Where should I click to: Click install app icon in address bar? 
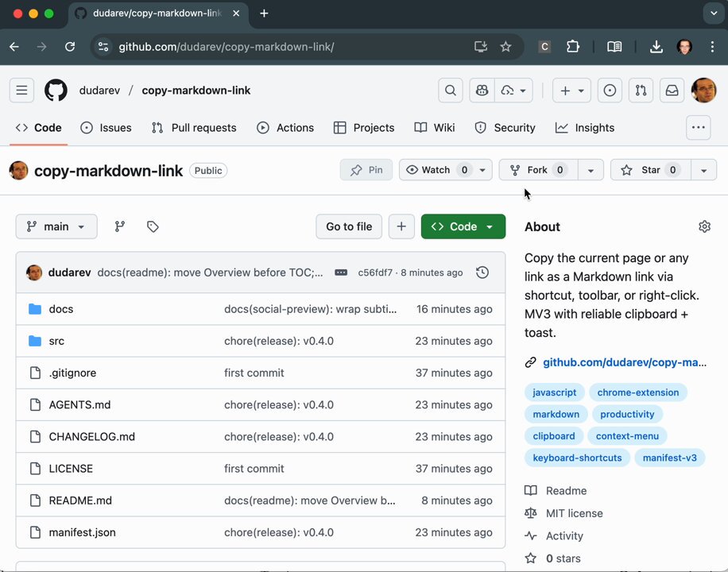click(x=481, y=47)
